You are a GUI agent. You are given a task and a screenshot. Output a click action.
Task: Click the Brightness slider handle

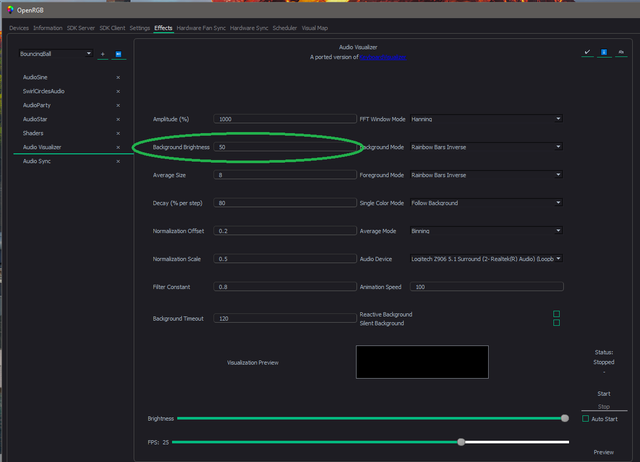coord(564,418)
